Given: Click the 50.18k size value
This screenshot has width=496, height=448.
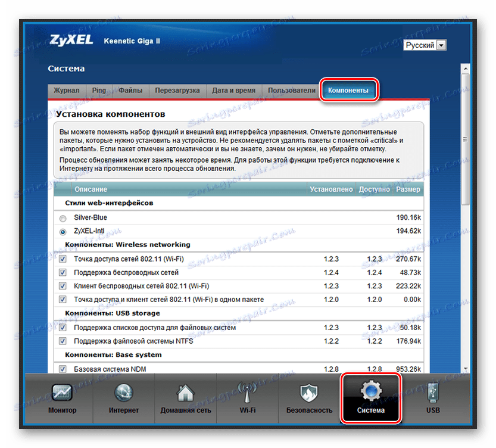Looking at the screenshot, I should tap(410, 328).
